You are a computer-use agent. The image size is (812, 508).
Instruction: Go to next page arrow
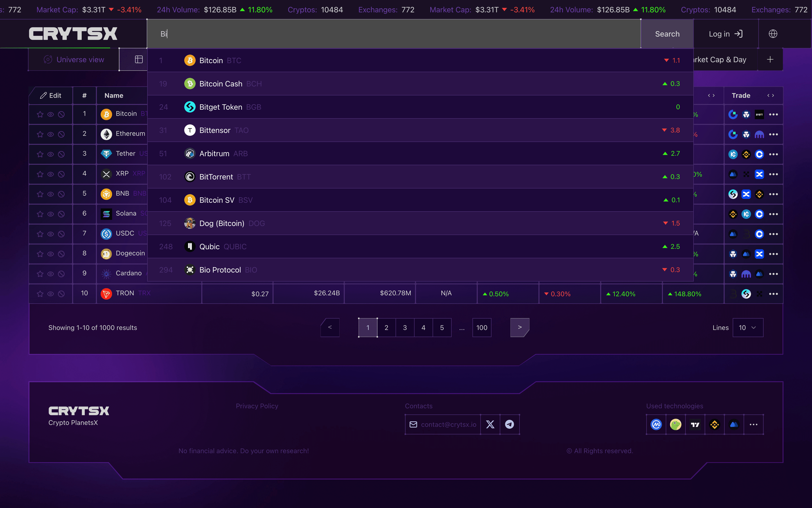pyautogui.click(x=520, y=328)
